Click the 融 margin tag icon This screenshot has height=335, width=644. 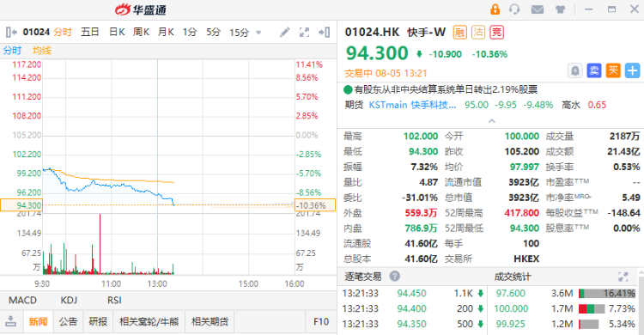pos(460,32)
